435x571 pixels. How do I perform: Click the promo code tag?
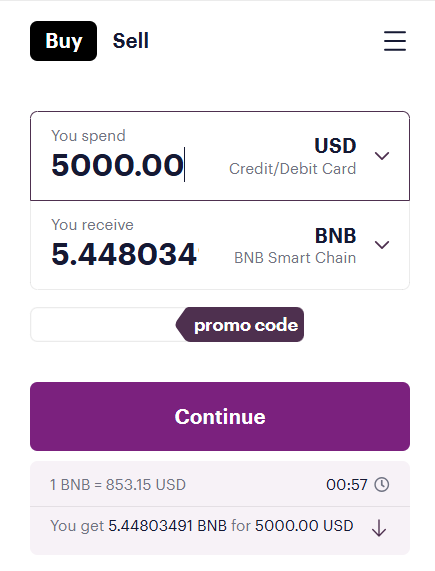coord(240,324)
